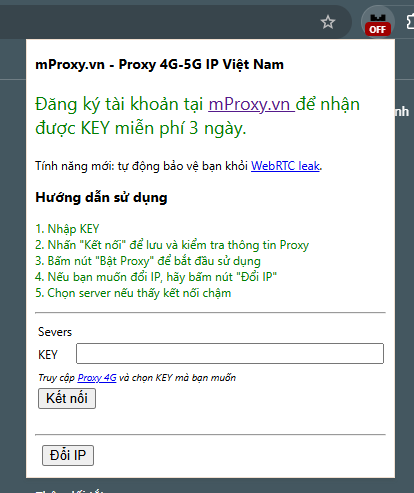Click the Hướng dẫn sử dụng heading
This screenshot has height=493, width=414.
[101, 197]
